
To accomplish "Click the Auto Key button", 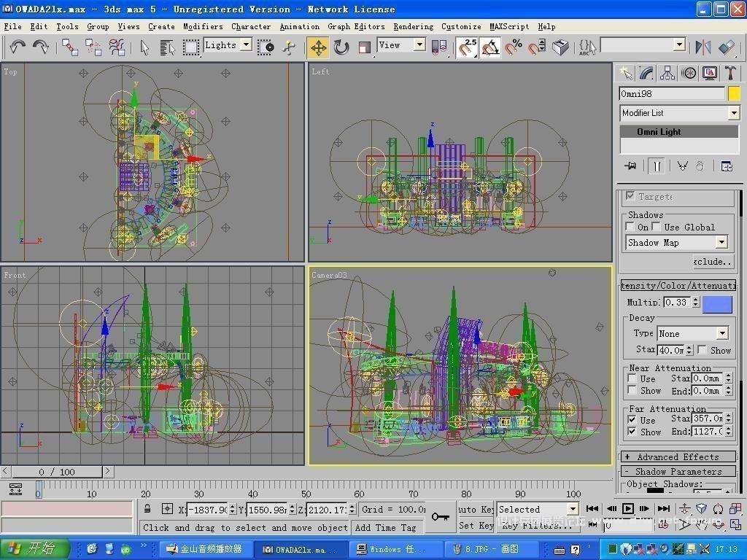I will click(x=476, y=509).
